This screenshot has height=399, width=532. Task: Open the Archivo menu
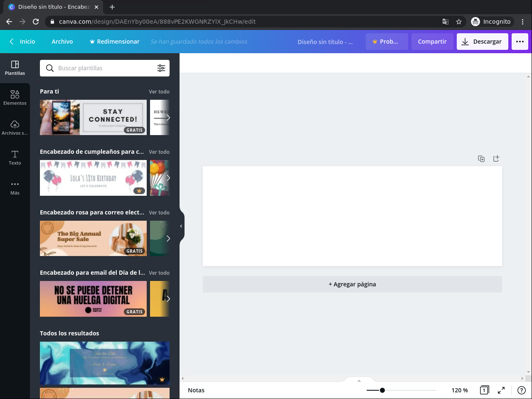pyautogui.click(x=62, y=42)
